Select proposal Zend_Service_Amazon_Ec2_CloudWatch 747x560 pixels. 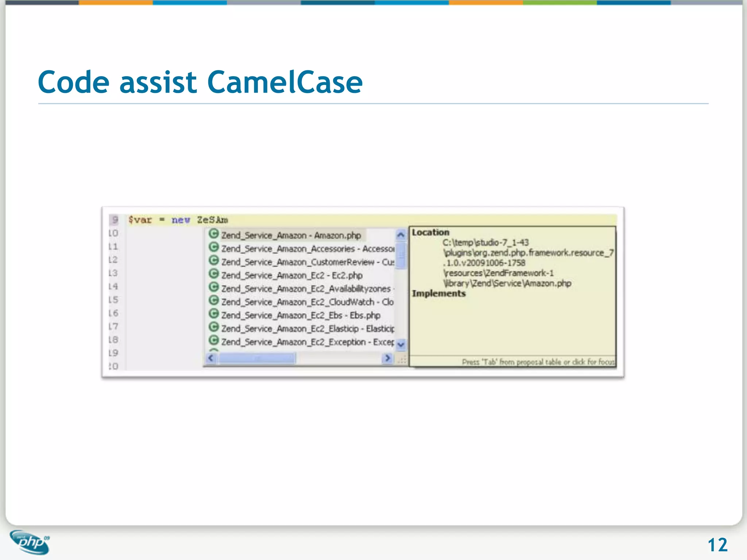point(307,302)
